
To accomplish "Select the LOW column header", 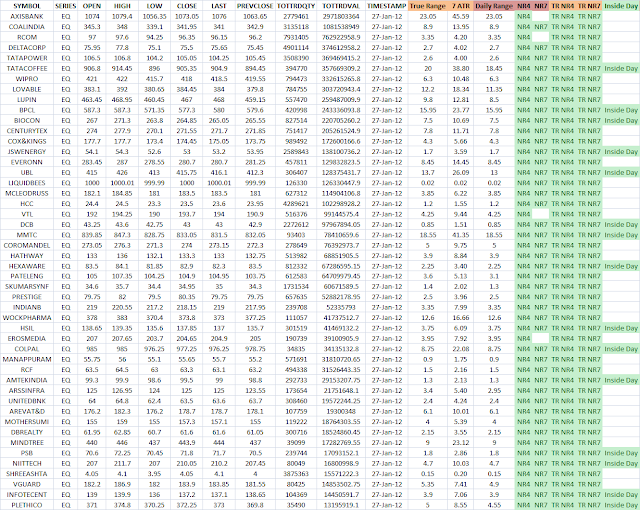I will pos(154,6).
